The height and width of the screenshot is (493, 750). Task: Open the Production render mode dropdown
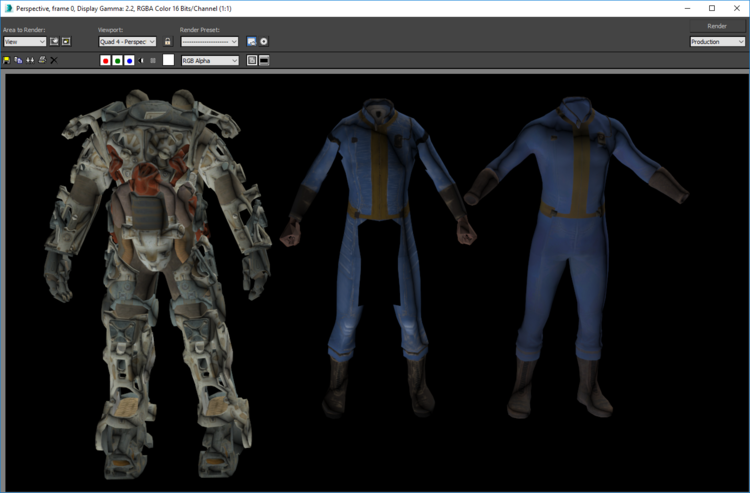717,42
